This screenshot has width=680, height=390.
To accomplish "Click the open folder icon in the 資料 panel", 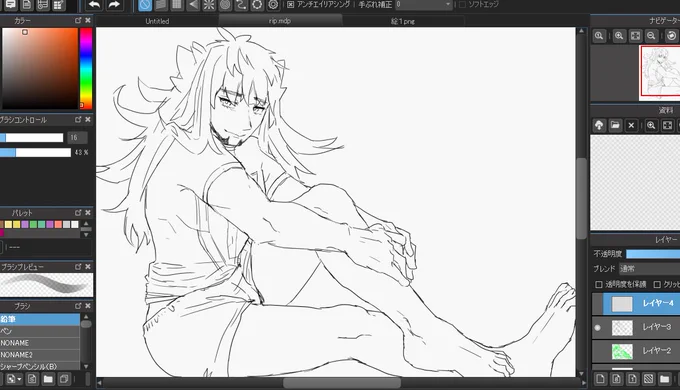I will pos(615,125).
